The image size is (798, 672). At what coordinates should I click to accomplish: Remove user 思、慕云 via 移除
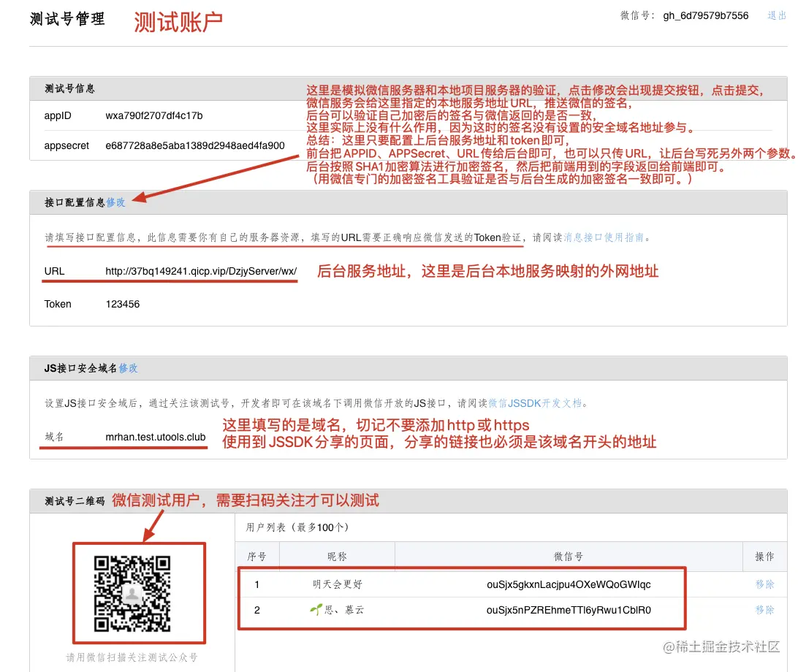764,610
